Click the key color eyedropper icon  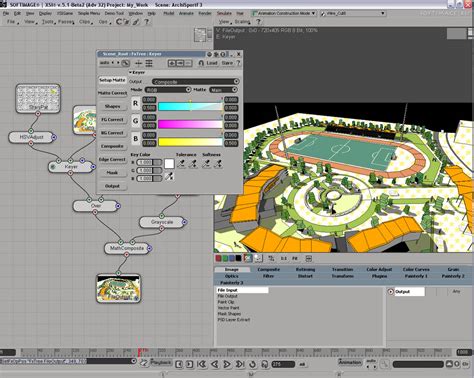tap(169, 177)
